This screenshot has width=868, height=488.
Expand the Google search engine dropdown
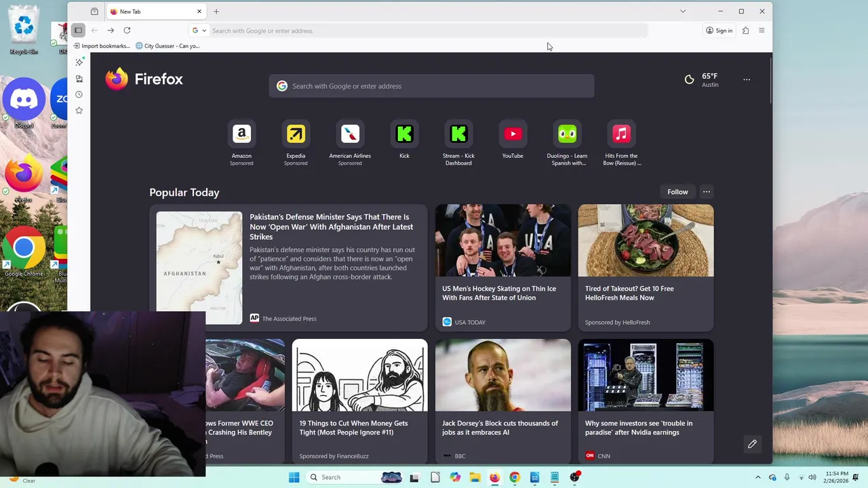pyautogui.click(x=199, y=30)
